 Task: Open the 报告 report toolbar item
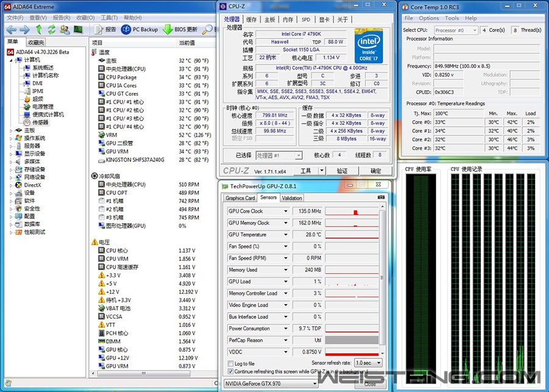105,30
